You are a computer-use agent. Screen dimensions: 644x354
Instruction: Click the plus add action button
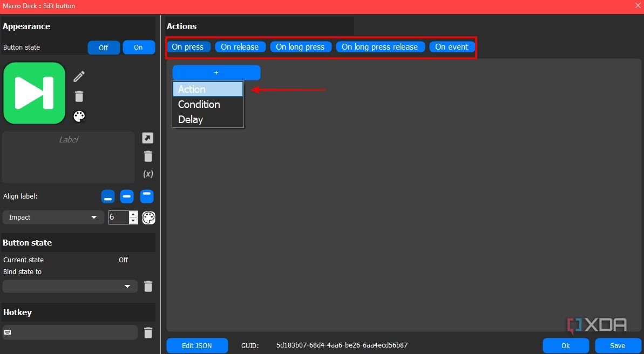(x=216, y=72)
